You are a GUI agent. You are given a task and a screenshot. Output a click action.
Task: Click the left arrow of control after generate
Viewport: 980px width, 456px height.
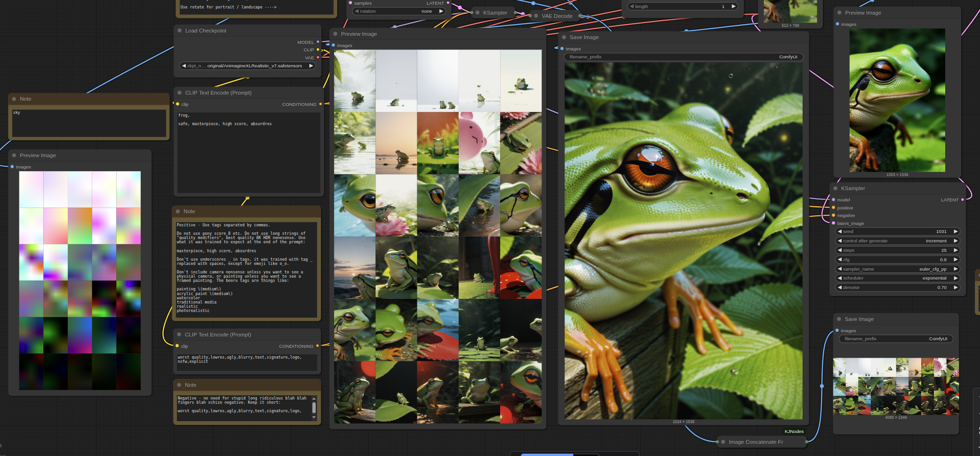pos(840,241)
